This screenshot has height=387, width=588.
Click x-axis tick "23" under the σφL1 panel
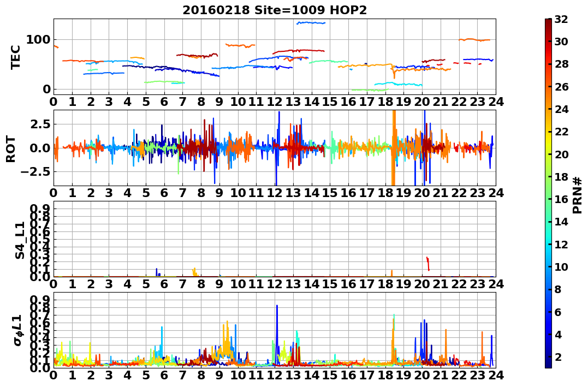pos(477,375)
